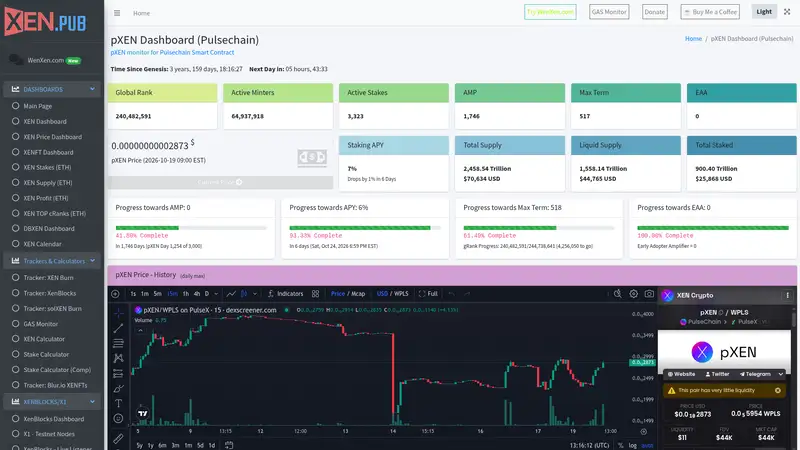Select the brush drawing tool
The height and width of the screenshot is (450, 800).
(118, 388)
